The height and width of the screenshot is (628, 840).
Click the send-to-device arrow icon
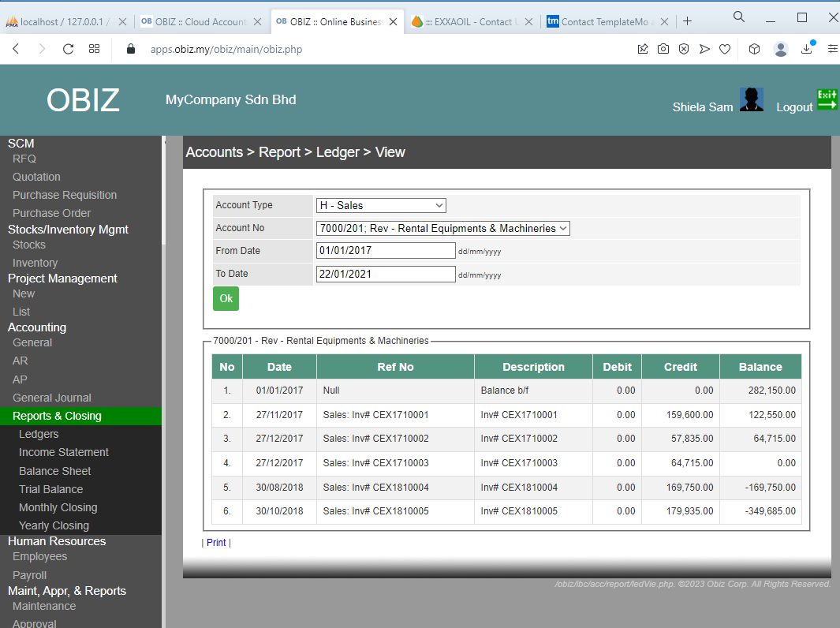click(704, 48)
